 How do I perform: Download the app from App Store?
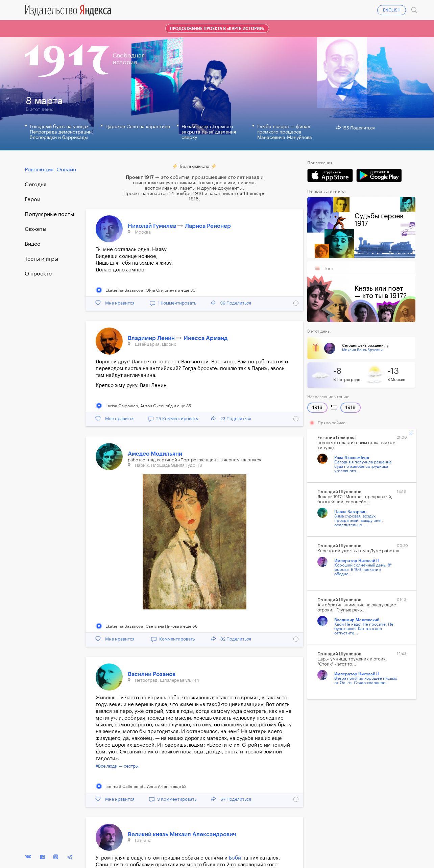coord(330,175)
